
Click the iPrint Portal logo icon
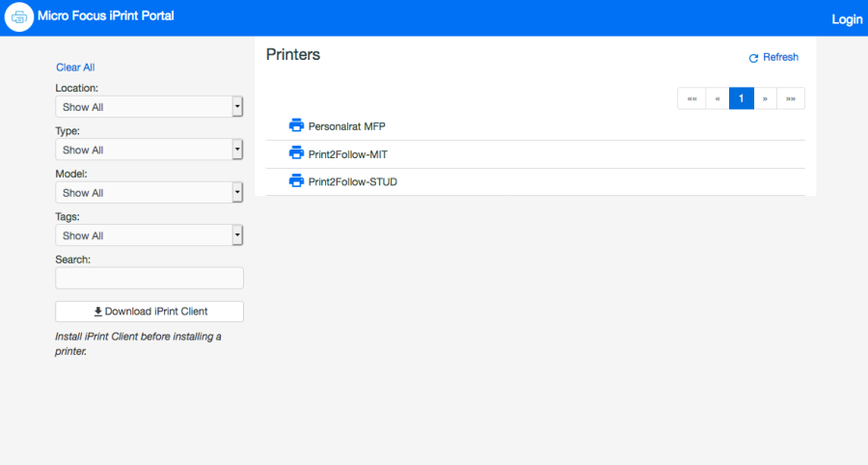[19, 18]
